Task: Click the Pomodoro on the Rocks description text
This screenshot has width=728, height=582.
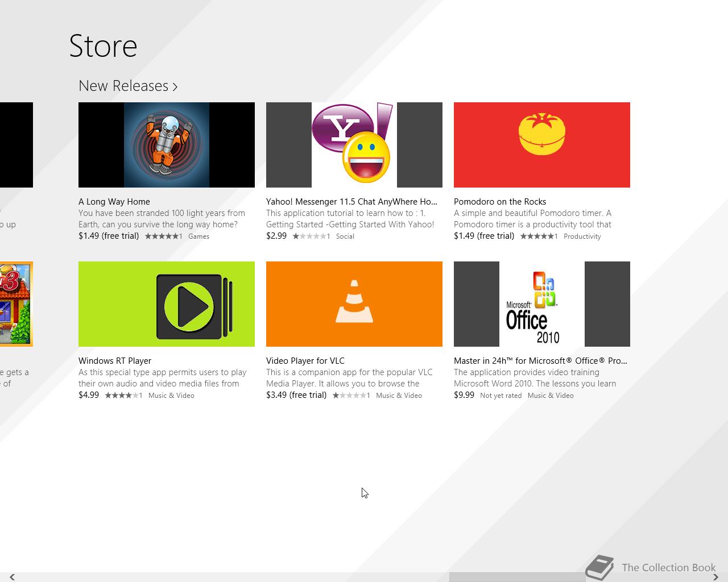Action: [x=533, y=219]
